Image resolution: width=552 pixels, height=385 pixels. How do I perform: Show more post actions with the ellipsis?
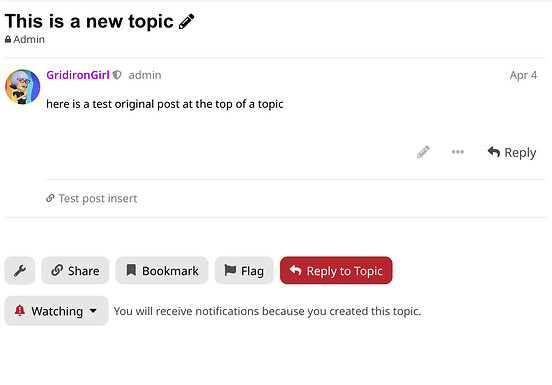(458, 152)
